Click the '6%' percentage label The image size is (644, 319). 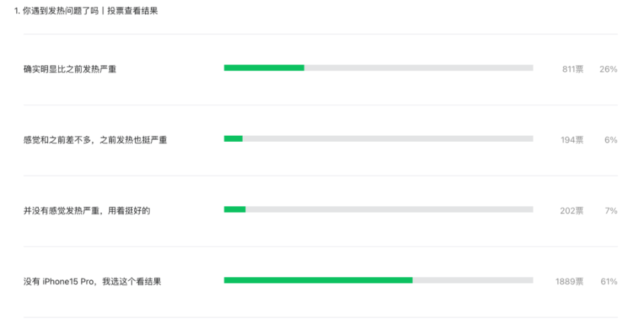pos(610,140)
